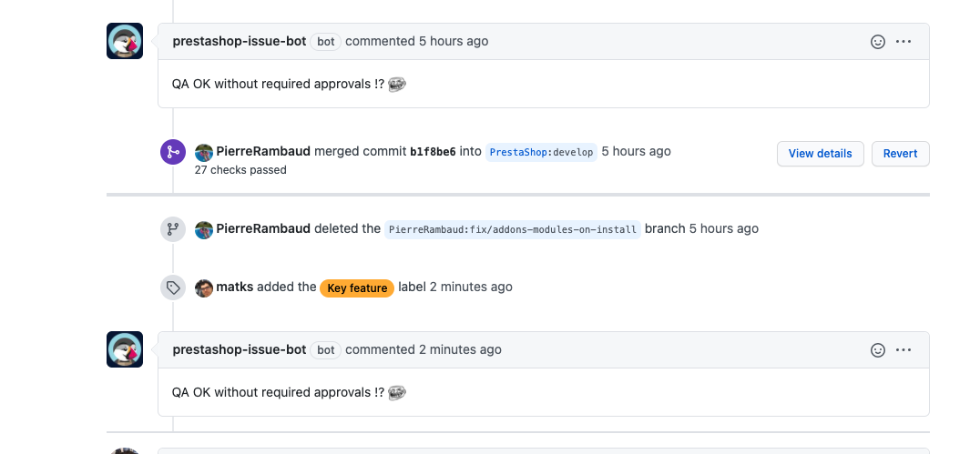Viewport: 980px width, 454px height.
Task: Open commit b1f8be6 link
Action: (433, 152)
